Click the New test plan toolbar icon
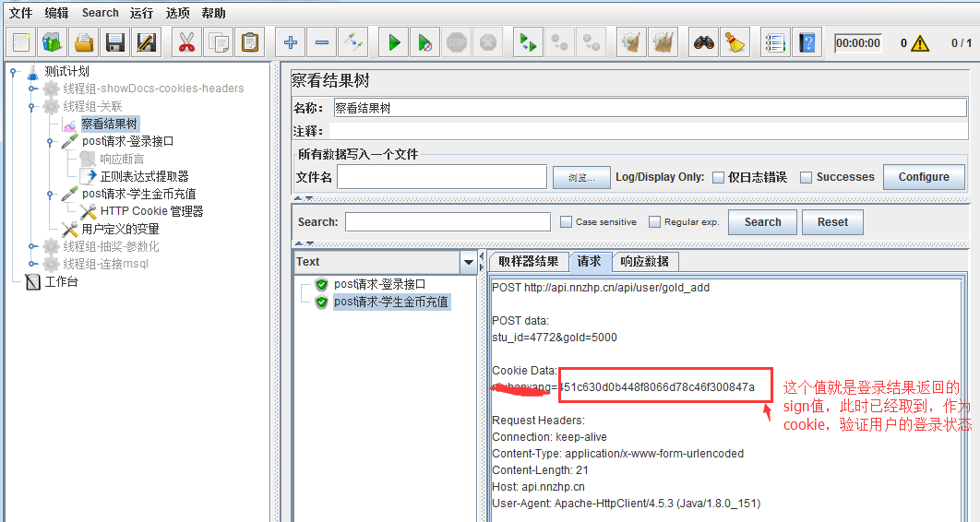The image size is (980, 522). (x=21, y=42)
